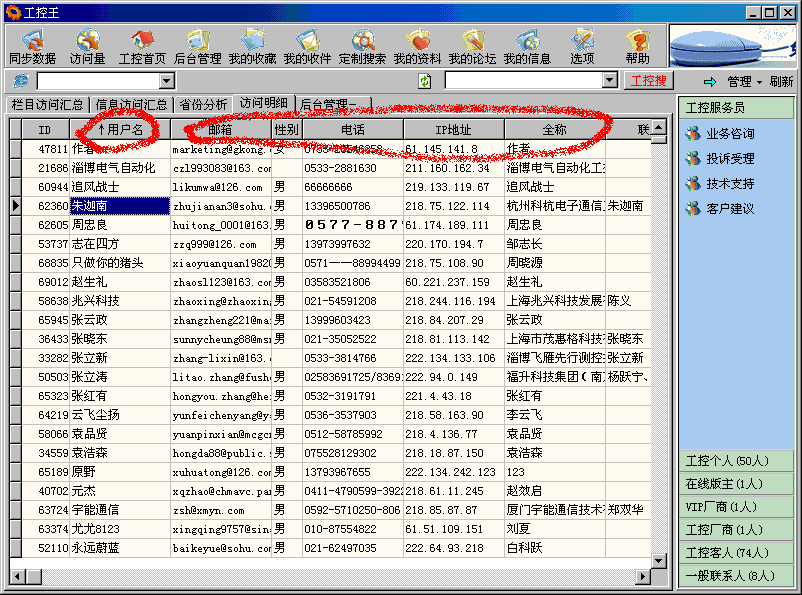Open the search box dropdown beside 工控搜
Image resolution: width=802 pixels, height=595 pixels.
coord(610,81)
